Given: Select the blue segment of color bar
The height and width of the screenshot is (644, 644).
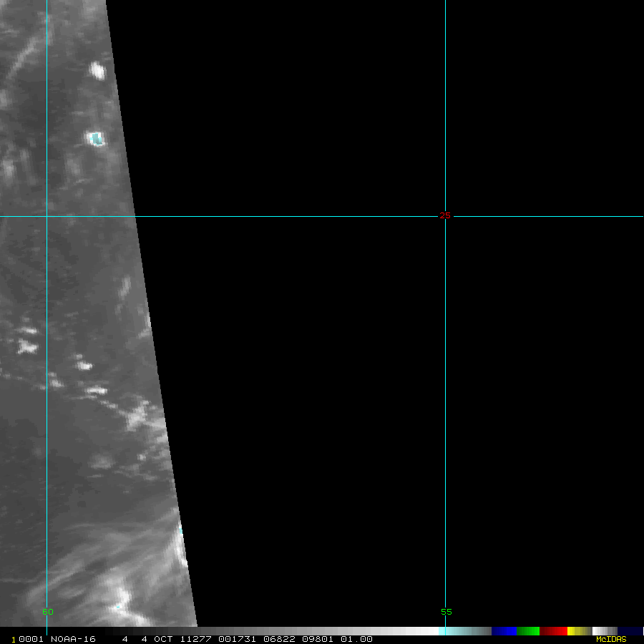Looking at the screenshot, I should [504, 631].
